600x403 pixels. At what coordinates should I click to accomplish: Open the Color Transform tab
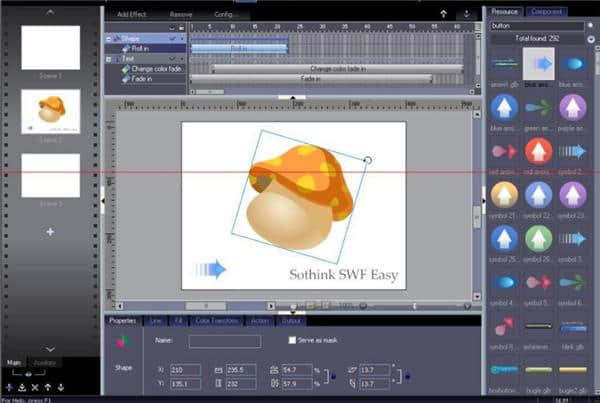tap(216, 320)
